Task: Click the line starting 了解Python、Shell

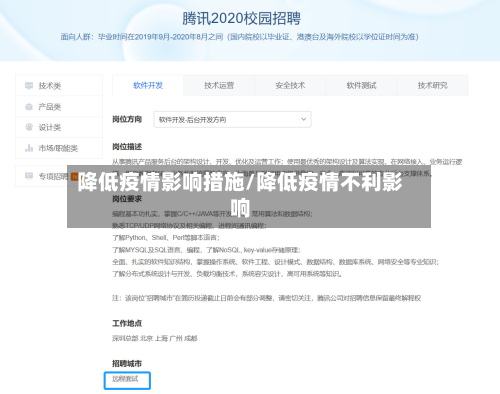Action: coord(166,238)
